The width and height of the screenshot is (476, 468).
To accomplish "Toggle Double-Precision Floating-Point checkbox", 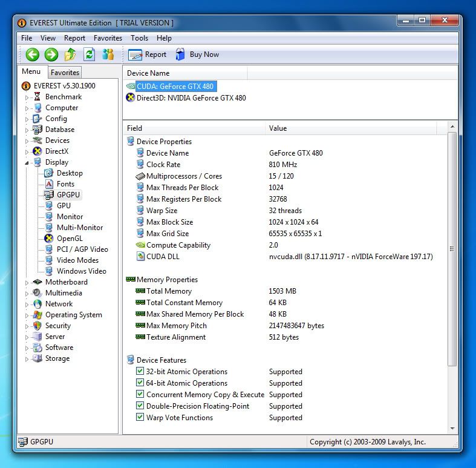I will 140,406.
